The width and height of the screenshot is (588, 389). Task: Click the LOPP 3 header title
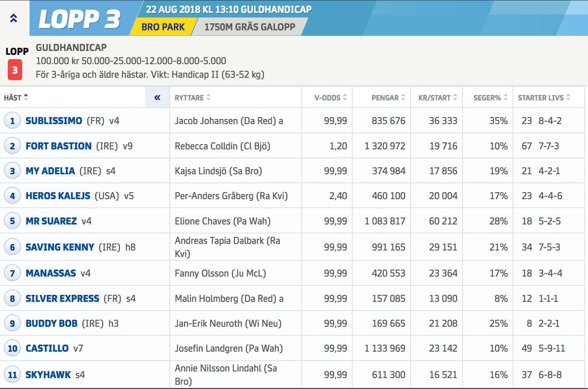tap(79, 19)
